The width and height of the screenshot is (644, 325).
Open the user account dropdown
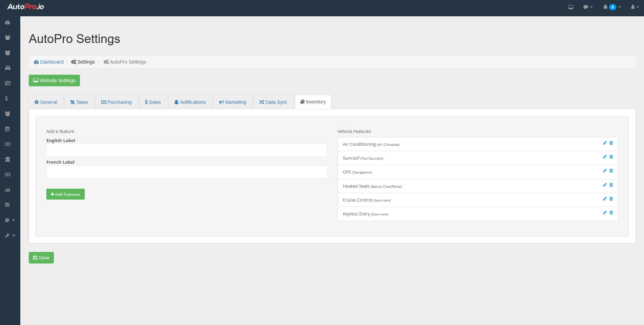pos(635,7)
